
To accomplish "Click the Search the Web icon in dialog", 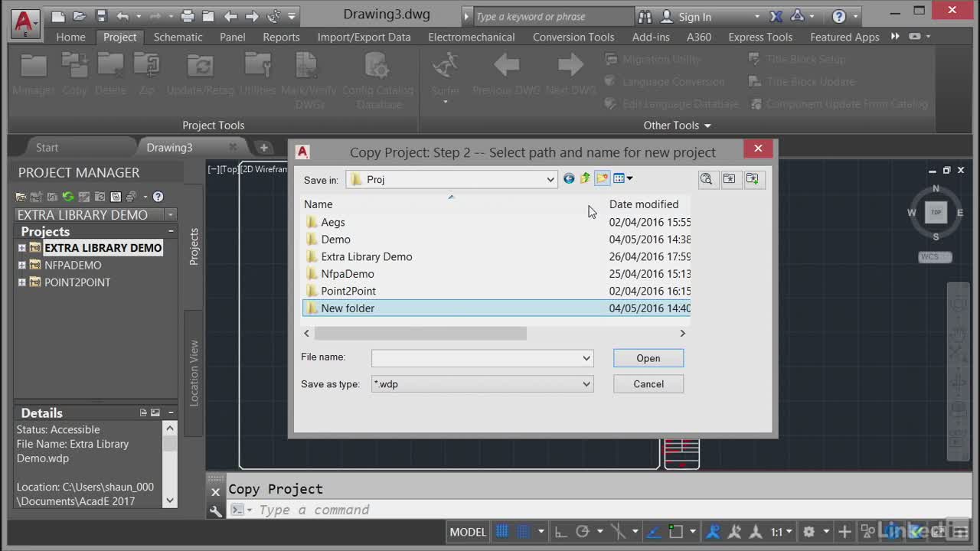I will pos(706,179).
